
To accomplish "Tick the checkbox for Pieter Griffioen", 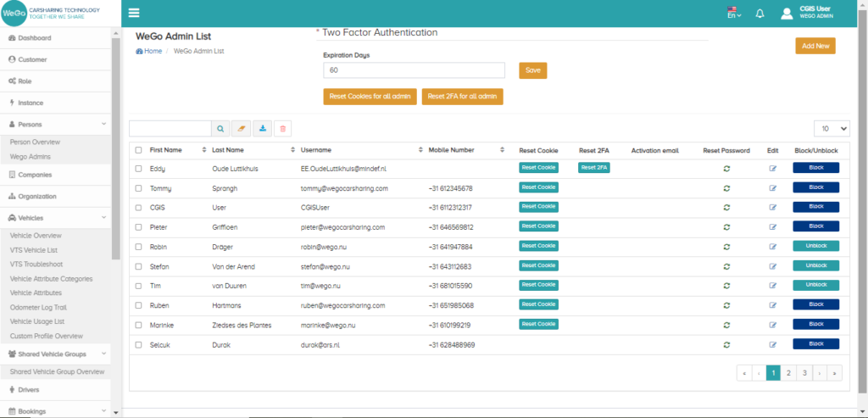I will (x=139, y=227).
